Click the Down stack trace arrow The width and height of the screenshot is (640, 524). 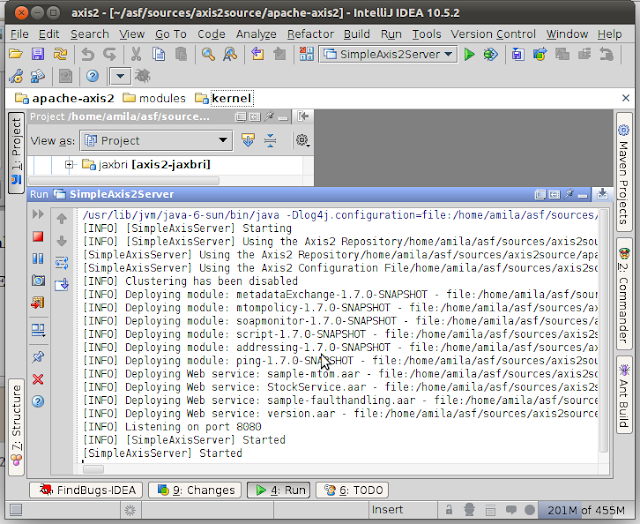[x=62, y=241]
